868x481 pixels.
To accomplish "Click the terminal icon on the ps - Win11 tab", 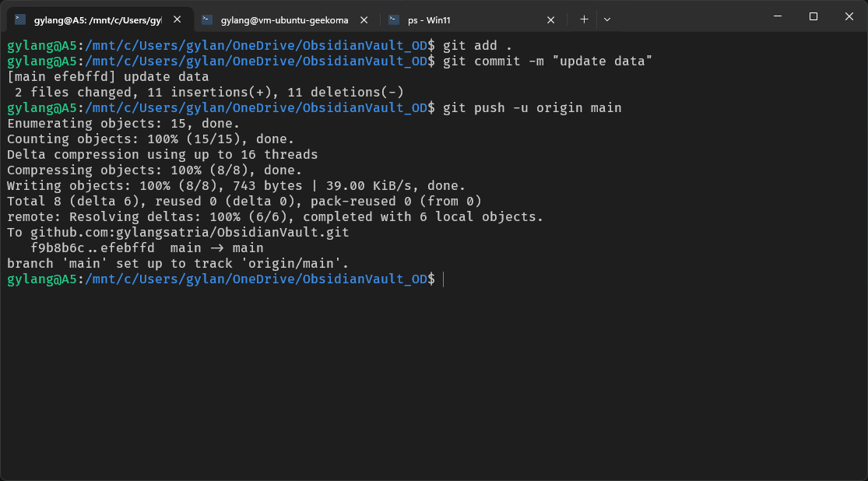I will (x=394, y=19).
